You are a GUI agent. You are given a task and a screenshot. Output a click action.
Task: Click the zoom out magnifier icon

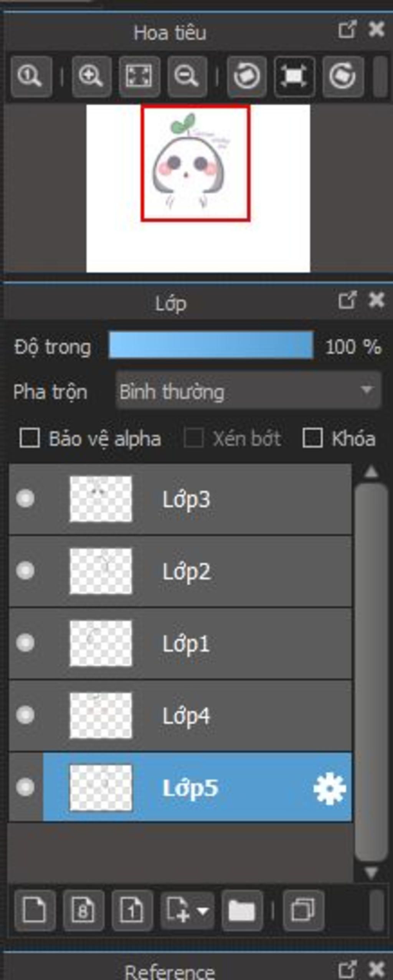[x=187, y=76]
